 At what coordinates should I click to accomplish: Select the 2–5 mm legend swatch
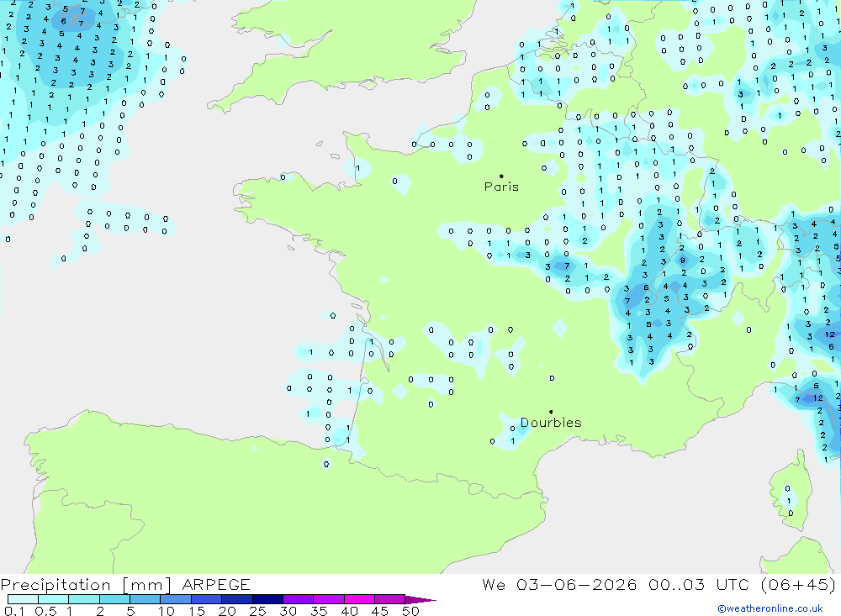point(114,599)
